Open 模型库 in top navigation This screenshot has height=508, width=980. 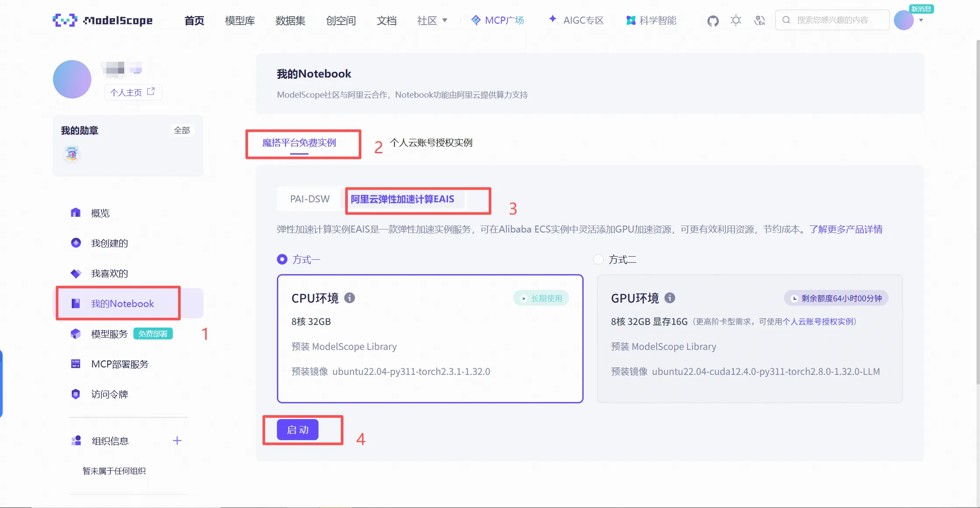pos(240,20)
